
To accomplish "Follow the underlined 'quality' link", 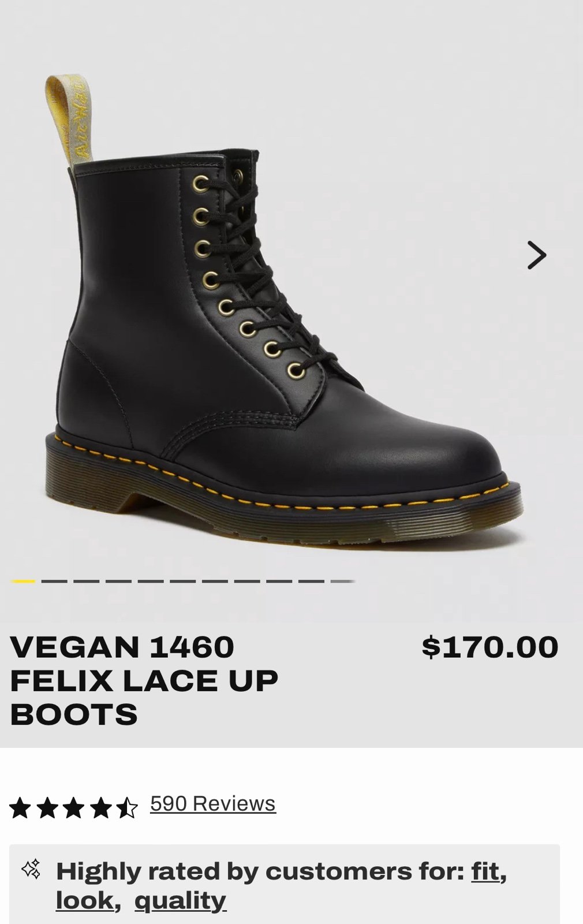I will (180, 900).
